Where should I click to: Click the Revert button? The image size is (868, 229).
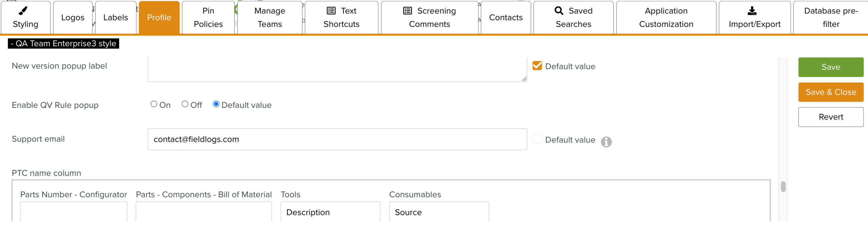(831, 117)
